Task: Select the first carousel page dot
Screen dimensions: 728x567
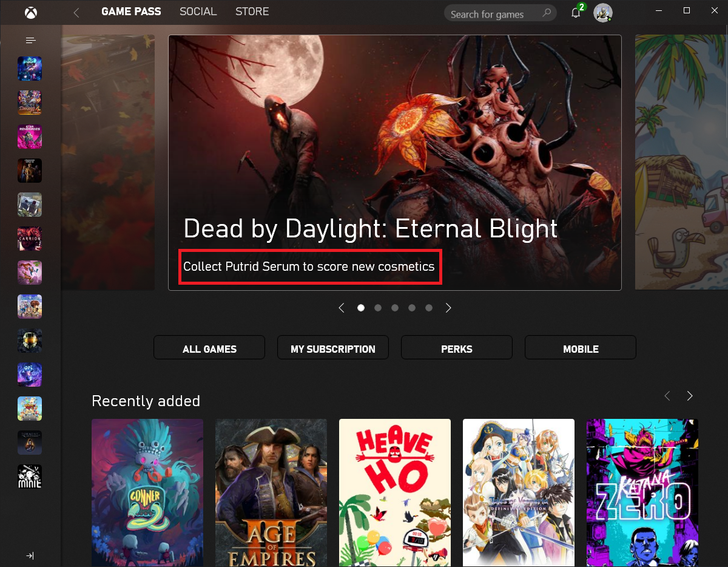Action: point(361,308)
